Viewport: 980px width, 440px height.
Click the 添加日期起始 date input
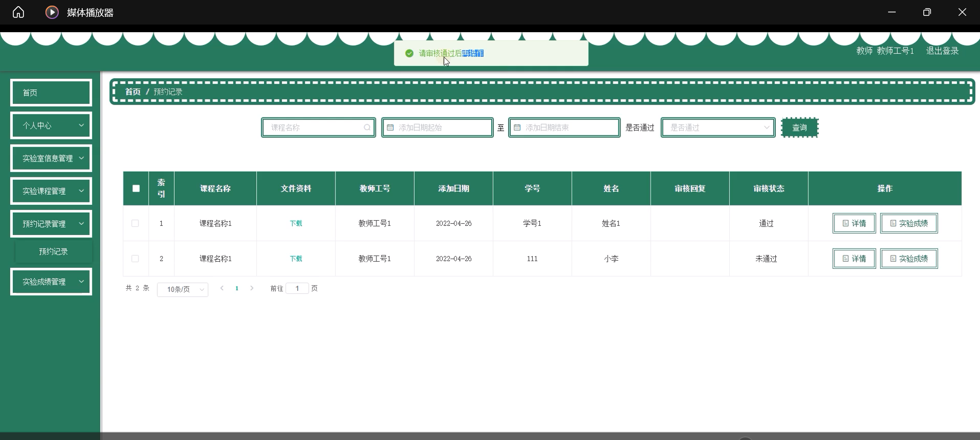(438, 128)
